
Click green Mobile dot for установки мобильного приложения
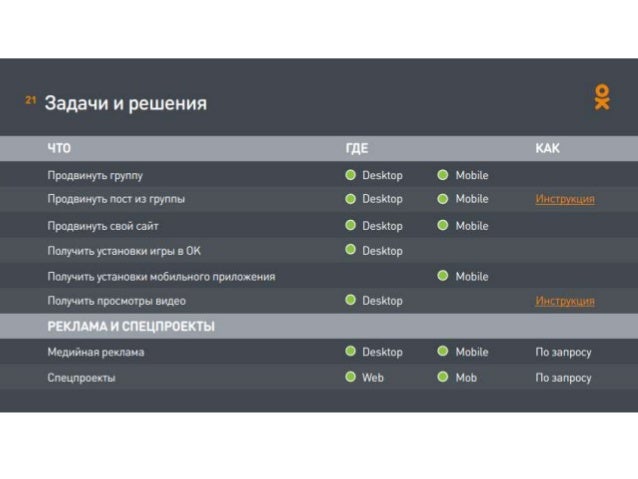pyautogui.click(x=443, y=276)
